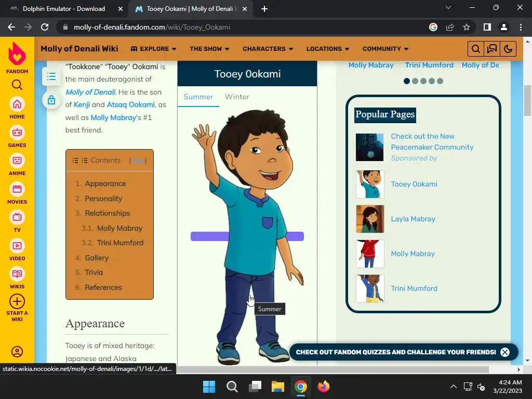
Task: Click the Fandom sidebar search icon
Action: pos(17,85)
